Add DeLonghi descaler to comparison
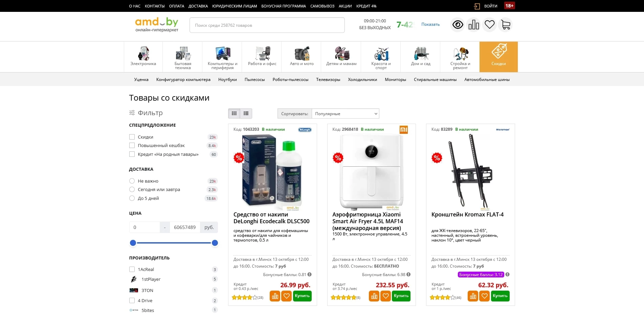The height and width of the screenshot is (314, 644). pos(275,296)
